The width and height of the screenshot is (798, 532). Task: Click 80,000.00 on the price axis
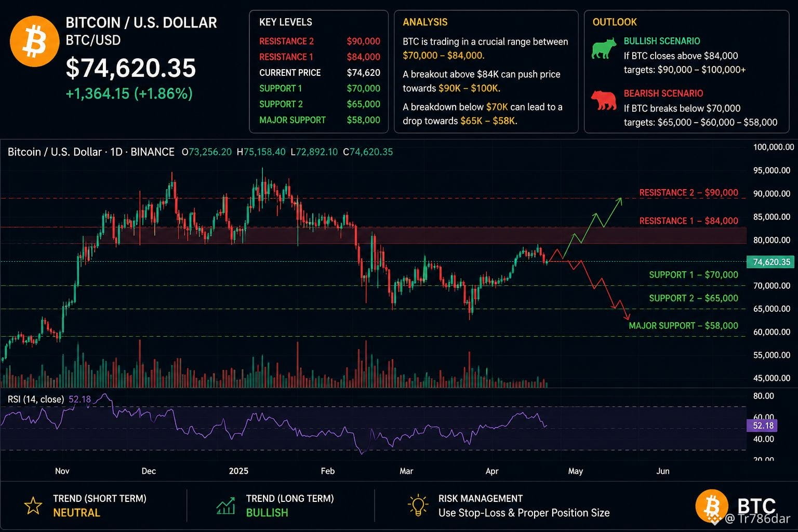[772, 240]
